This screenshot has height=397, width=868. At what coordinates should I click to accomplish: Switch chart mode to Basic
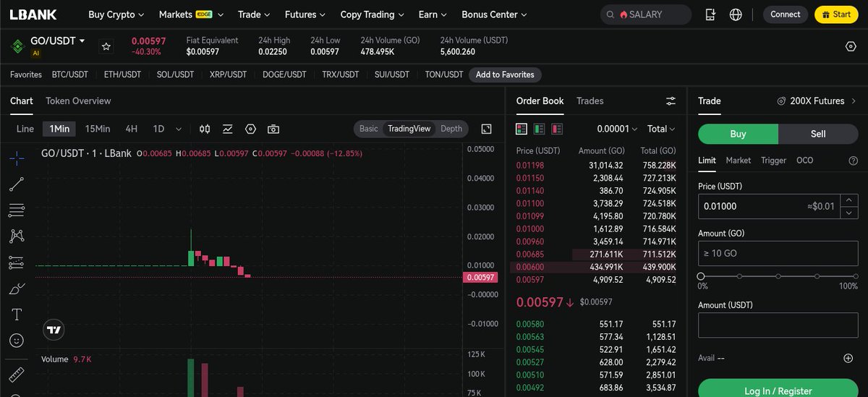pos(369,129)
